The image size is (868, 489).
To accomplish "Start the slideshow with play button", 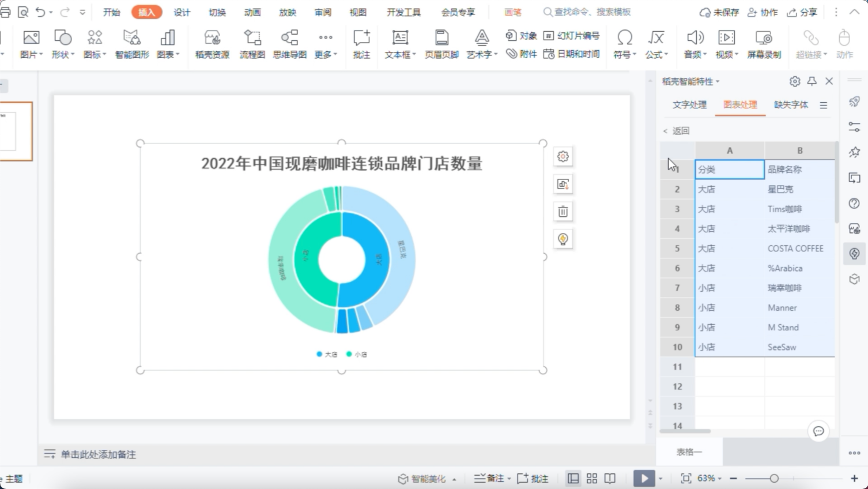I will [644, 479].
